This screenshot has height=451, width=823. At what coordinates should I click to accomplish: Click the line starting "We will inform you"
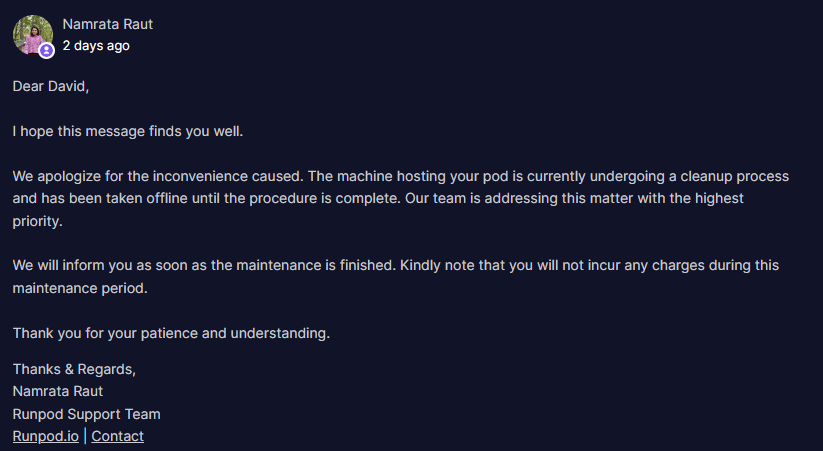[396, 265]
